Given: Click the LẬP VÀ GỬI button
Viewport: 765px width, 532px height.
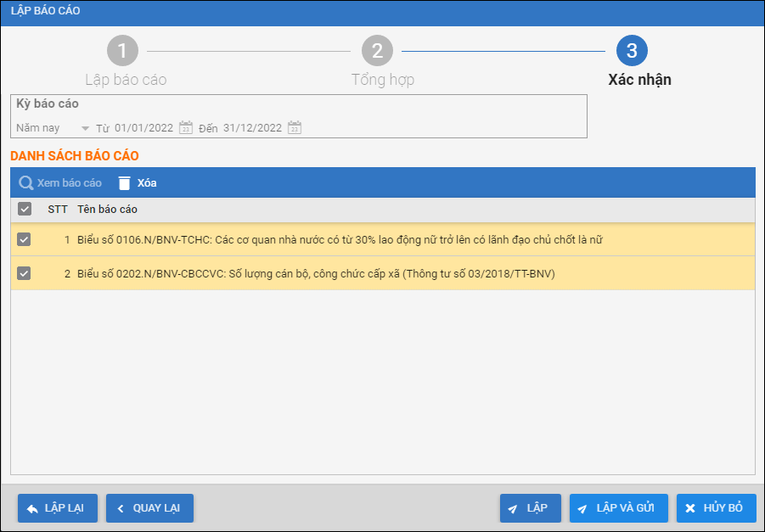Looking at the screenshot, I should [618, 508].
